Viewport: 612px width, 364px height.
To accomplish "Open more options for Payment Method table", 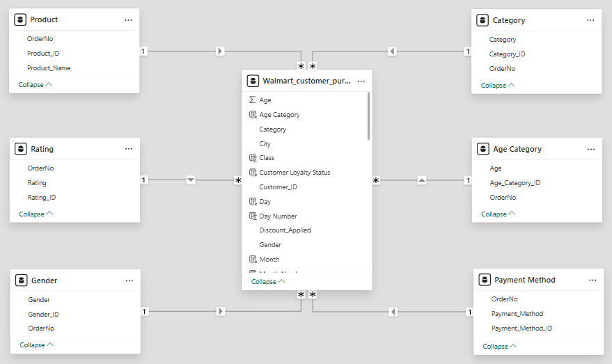I will click(x=593, y=280).
